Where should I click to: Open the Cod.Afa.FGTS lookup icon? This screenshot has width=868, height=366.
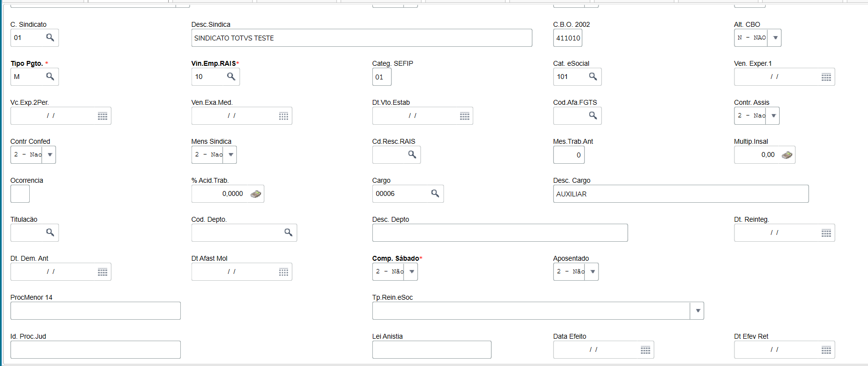593,116
